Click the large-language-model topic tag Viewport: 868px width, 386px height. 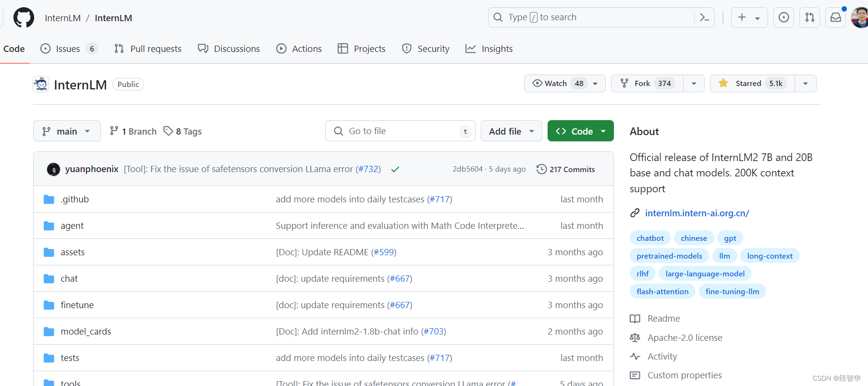pyautogui.click(x=705, y=274)
